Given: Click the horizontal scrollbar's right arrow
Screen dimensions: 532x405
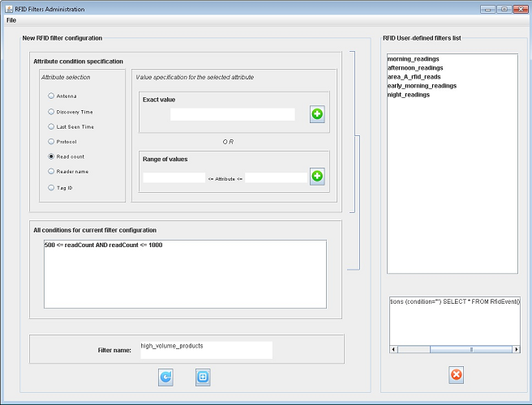Looking at the screenshot, I should 516,349.
